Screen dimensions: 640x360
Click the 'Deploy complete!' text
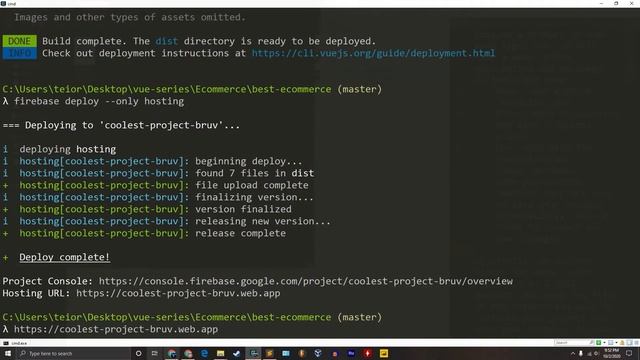coord(64,257)
